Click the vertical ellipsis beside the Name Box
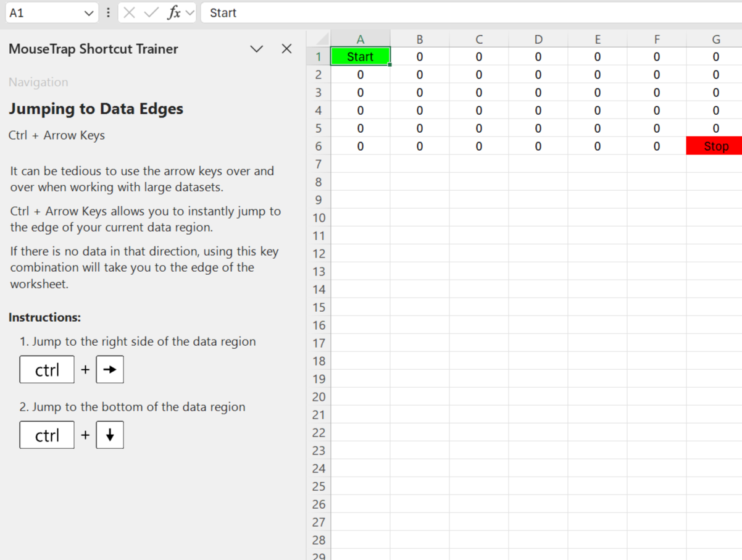 (107, 12)
